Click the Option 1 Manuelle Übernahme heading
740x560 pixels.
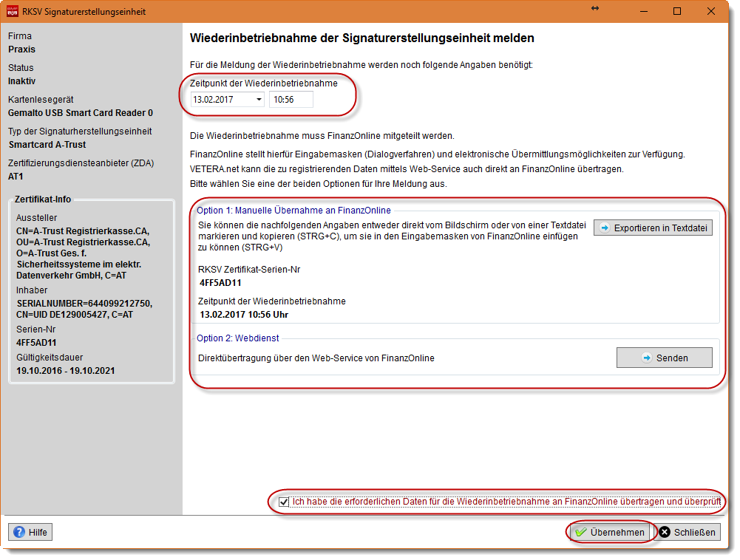293,211
